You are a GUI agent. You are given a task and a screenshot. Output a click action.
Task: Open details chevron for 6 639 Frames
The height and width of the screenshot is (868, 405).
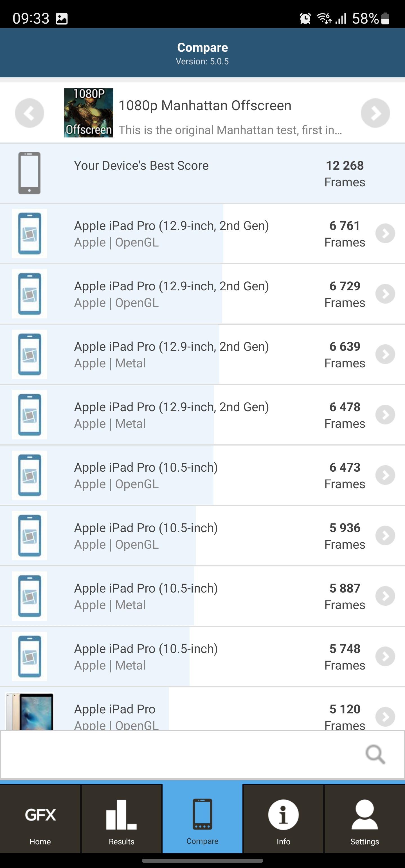(x=385, y=354)
